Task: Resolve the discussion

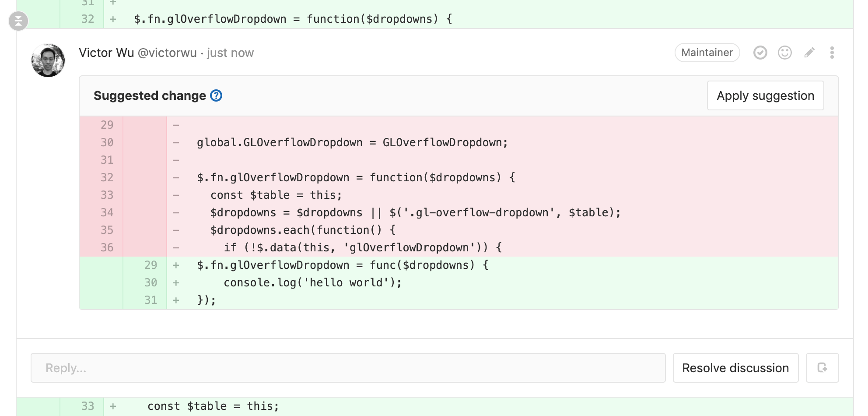Action: point(735,368)
